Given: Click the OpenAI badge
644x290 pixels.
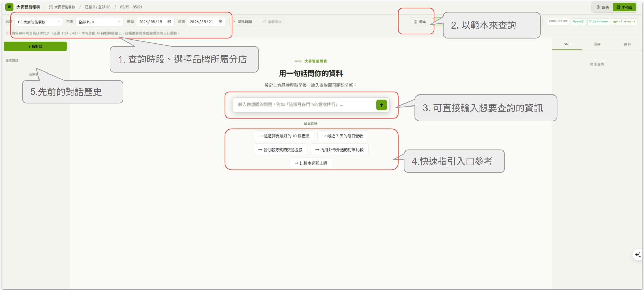Looking at the screenshot, I should 578,21.
